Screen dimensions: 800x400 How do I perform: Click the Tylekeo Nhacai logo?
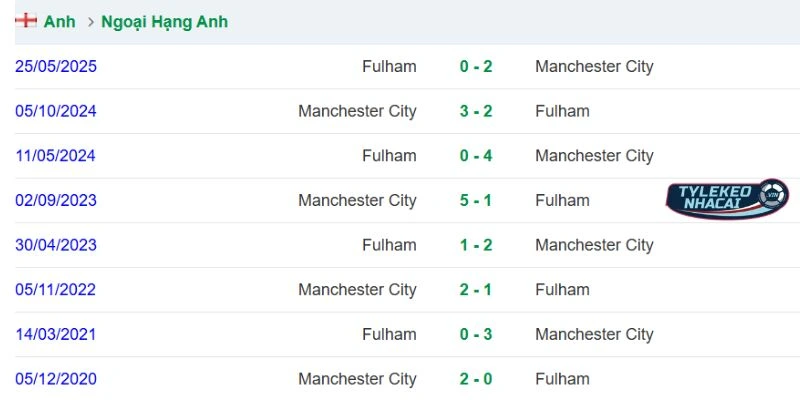point(727,199)
